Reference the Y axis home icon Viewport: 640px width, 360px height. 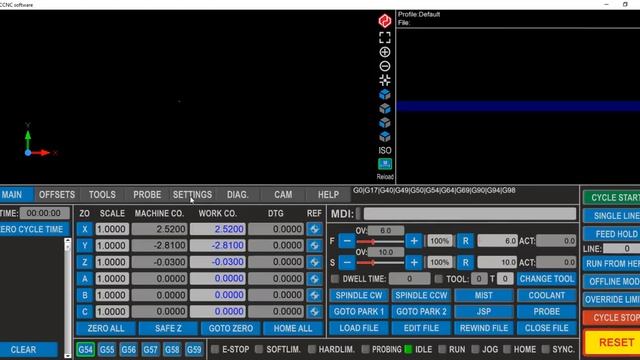coord(314,245)
